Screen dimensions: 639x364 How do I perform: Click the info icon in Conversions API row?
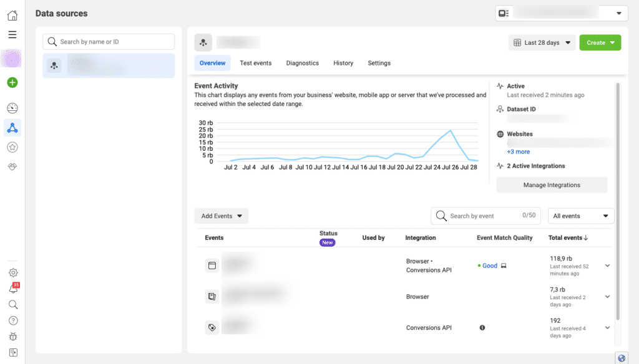click(482, 328)
